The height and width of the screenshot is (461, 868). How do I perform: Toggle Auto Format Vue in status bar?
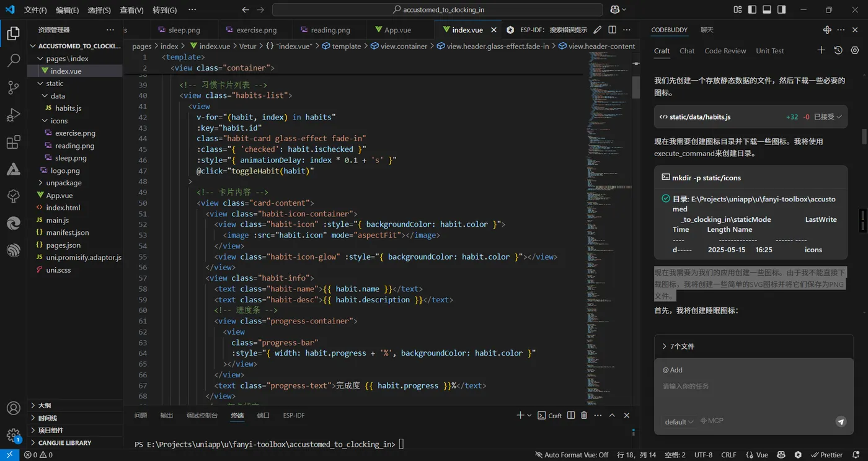571,455
